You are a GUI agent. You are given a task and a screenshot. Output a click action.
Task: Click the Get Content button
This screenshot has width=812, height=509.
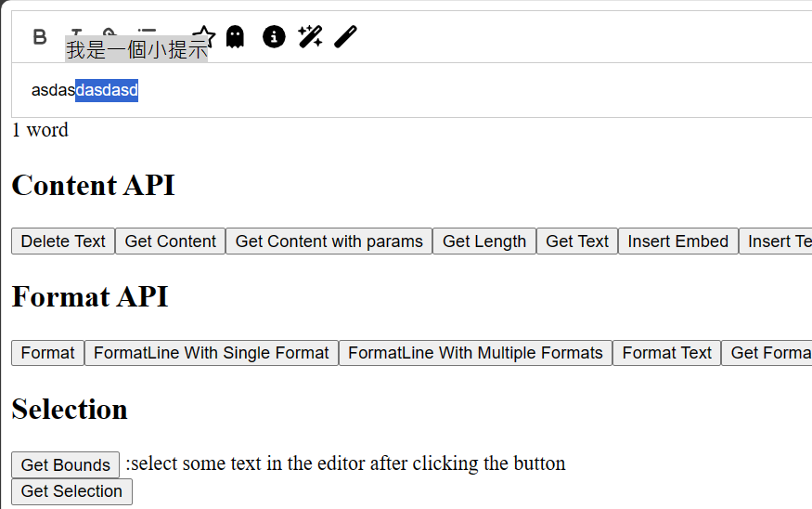[171, 241]
